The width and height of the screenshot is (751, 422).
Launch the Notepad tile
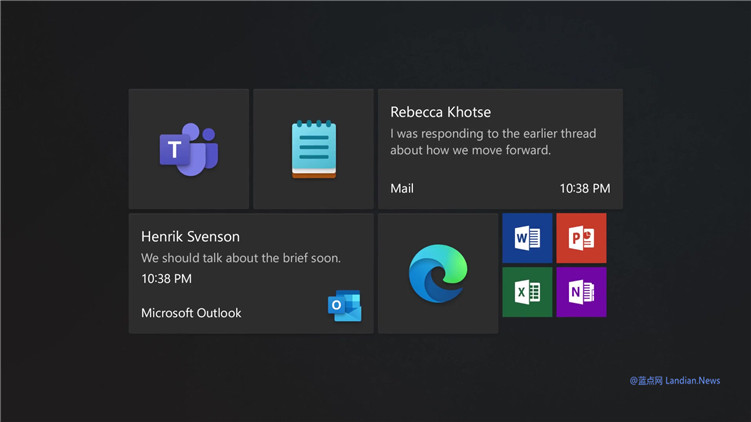click(313, 149)
